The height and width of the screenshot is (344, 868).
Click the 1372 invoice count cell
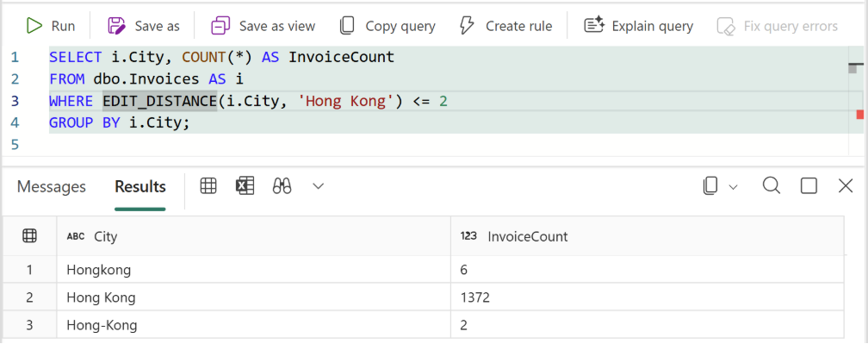coord(648,297)
